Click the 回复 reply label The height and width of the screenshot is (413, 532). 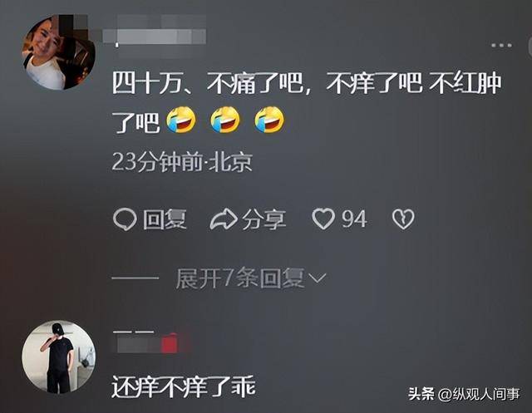point(165,219)
